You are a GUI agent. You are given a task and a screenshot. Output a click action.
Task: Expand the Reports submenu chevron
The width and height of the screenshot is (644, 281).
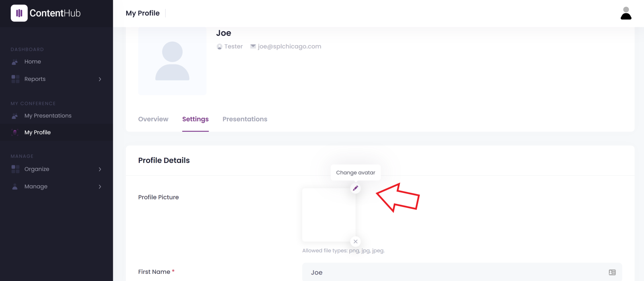100,79
